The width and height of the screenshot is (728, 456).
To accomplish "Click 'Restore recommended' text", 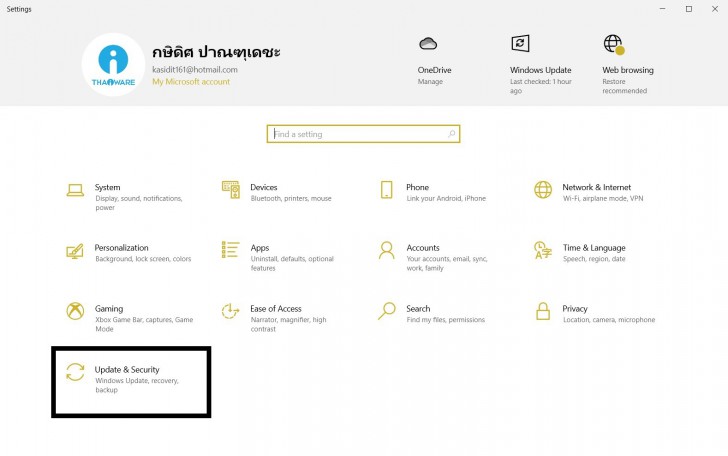I will click(624, 86).
